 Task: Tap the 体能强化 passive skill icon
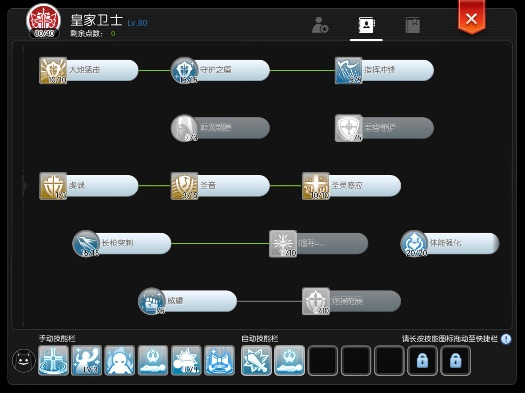(x=414, y=243)
